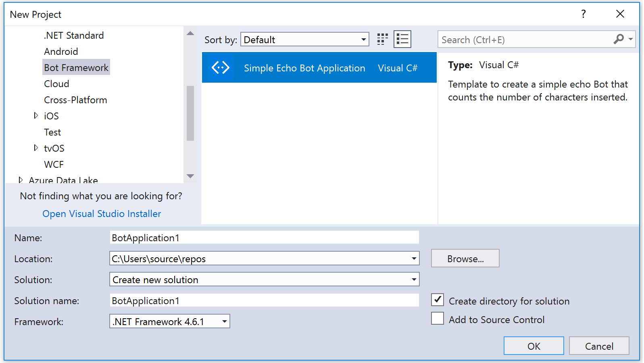Select the Android template category
Viewport: 644px width, 363px height.
click(x=61, y=52)
